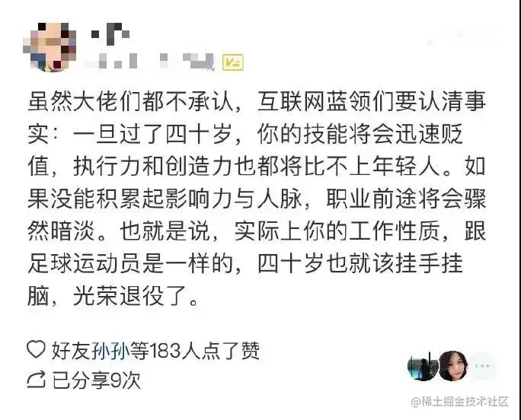View the 已分享9次 share count
Image resolution: width=521 pixels, height=420 pixels.
point(97,380)
